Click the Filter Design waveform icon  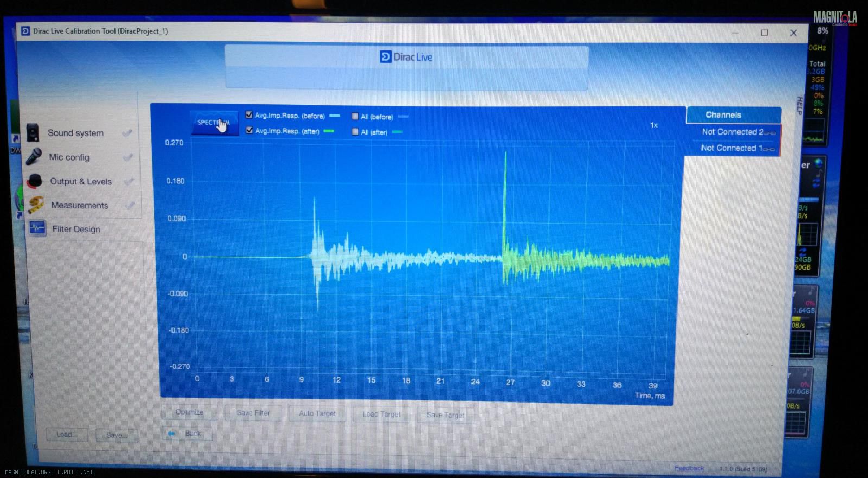[37, 228]
